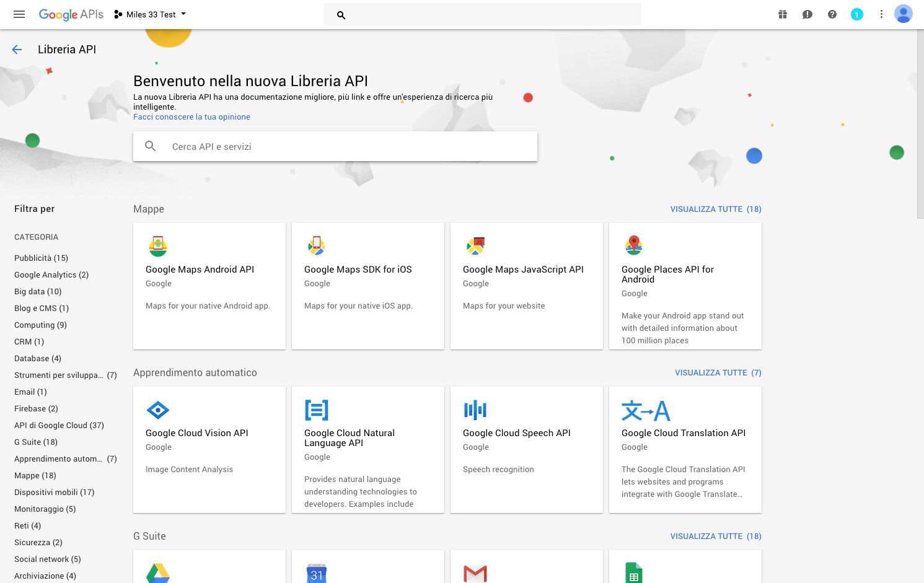Open the three-dot more options menu
This screenshot has width=924, height=583.
coord(881,14)
